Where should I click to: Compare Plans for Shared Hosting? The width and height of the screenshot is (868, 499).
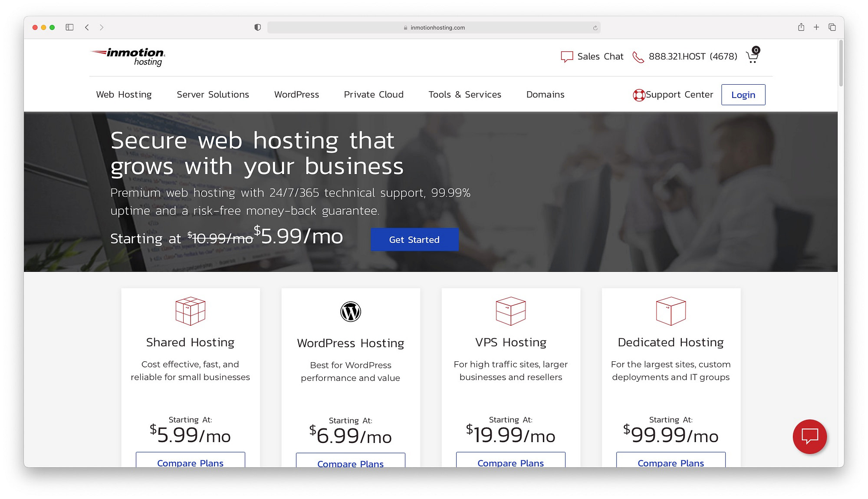[x=191, y=460]
